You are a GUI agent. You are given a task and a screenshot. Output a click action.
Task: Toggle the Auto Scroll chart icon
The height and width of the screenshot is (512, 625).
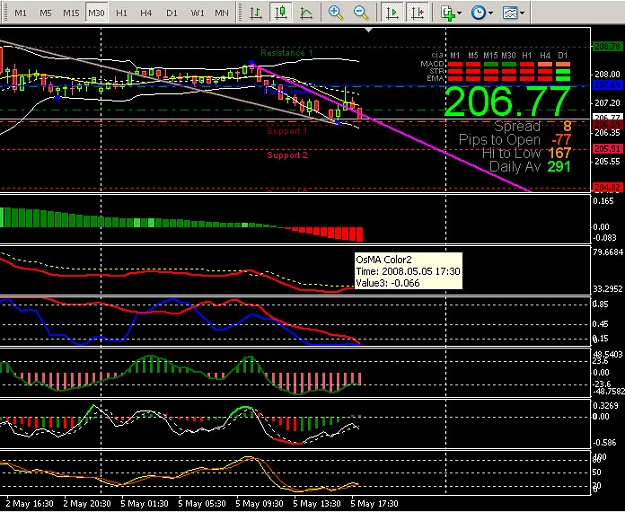pyautogui.click(x=392, y=13)
